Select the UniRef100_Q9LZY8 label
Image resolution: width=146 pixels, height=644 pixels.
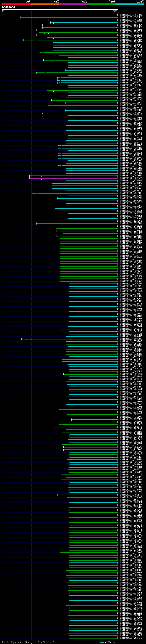coord(131,42)
